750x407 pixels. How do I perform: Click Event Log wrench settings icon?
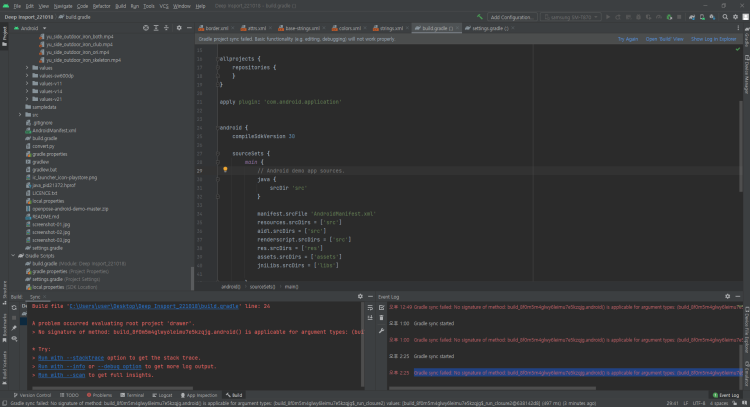point(381,330)
